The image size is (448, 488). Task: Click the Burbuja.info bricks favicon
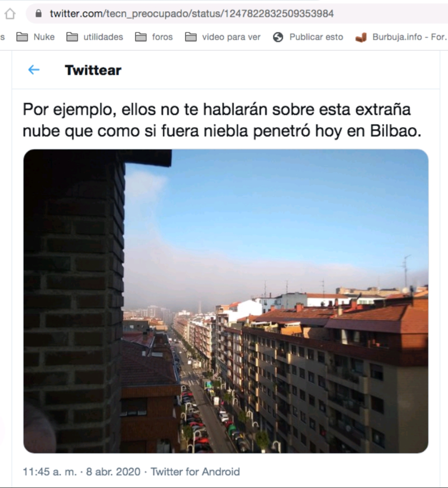pos(361,38)
